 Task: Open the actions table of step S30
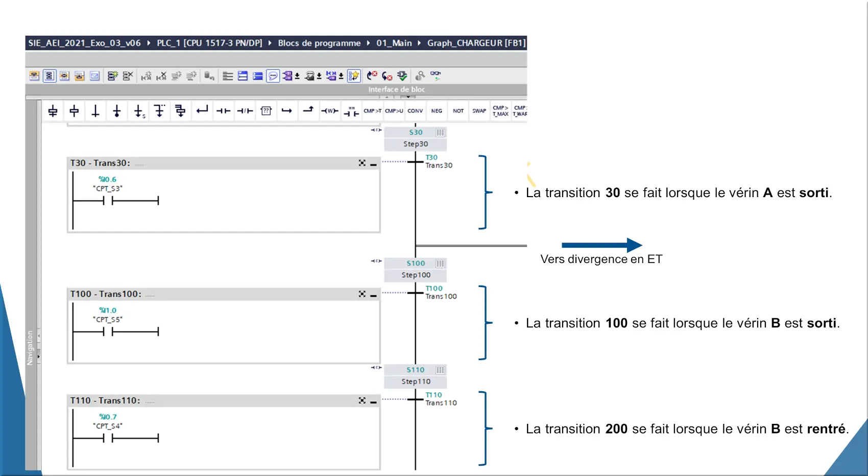point(440,132)
